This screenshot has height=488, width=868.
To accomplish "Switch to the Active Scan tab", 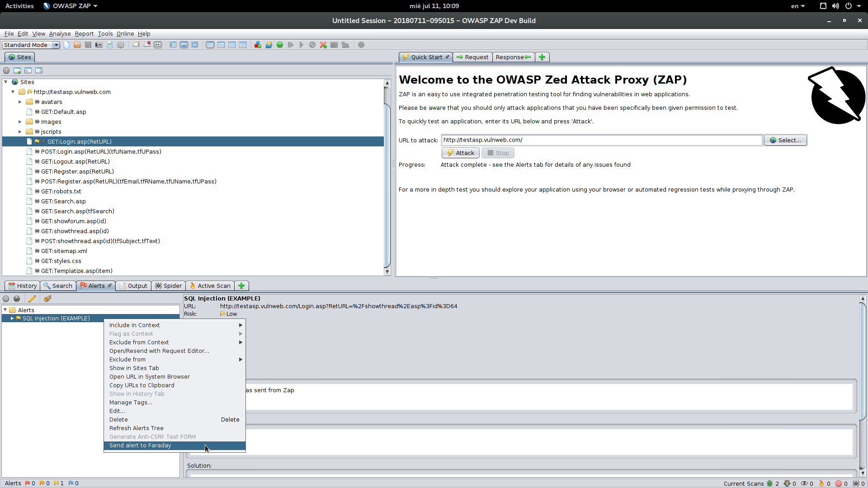I will [x=210, y=286].
